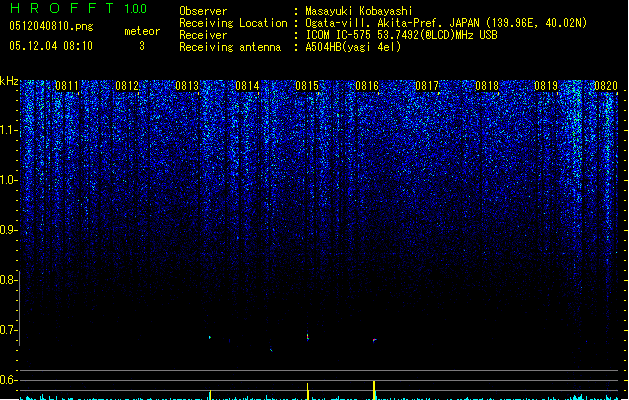Click the 0.8 kHz frequency tick label
Viewport: 629px width, 400px height.
[x=8, y=280]
